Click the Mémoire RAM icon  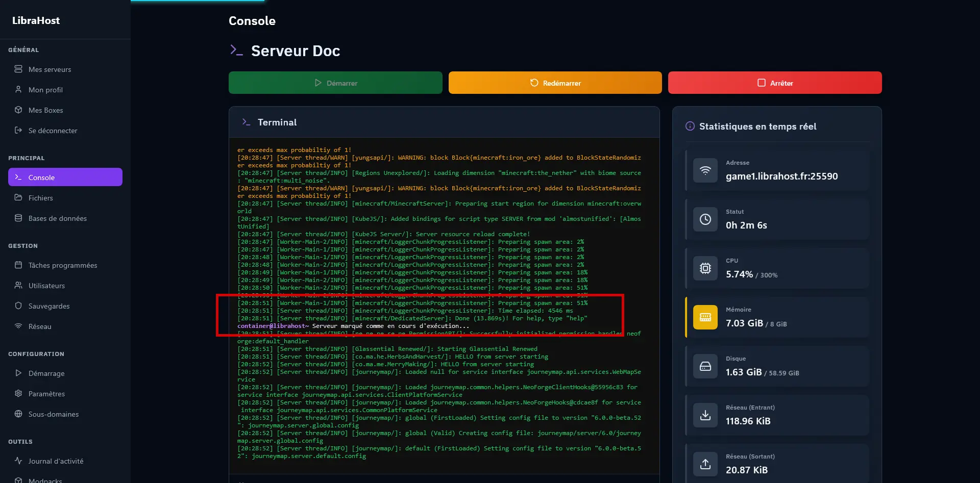pyautogui.click(x=705, y=317)
